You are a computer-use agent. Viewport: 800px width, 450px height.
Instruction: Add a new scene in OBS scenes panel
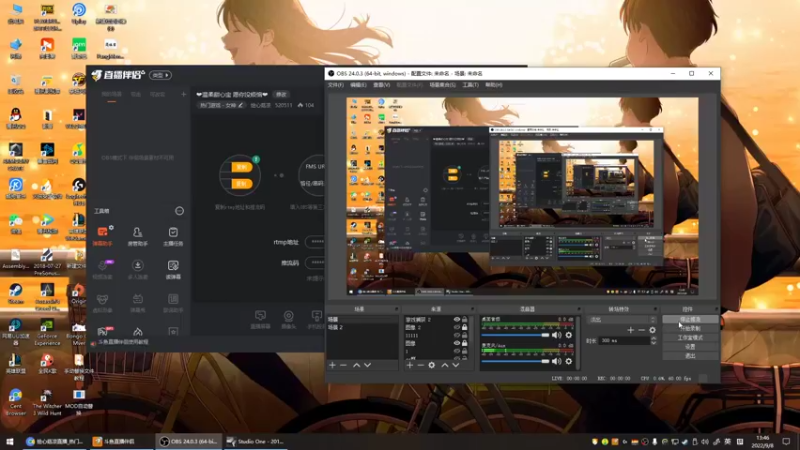332,365
